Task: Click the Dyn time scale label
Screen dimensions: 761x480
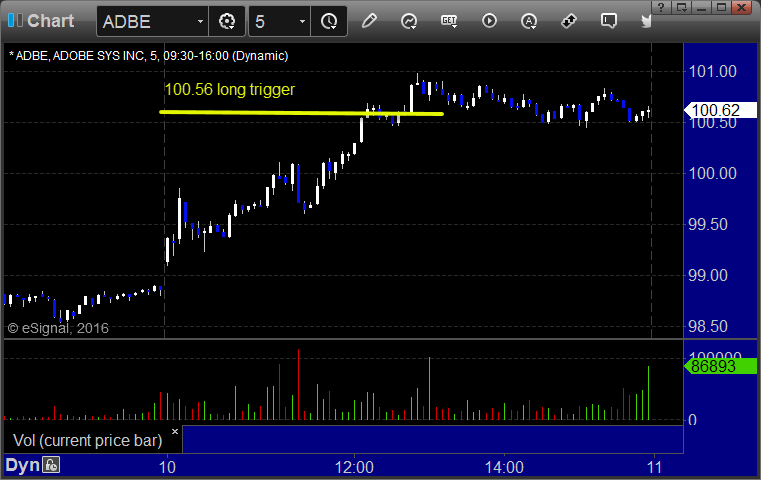Action: [x=22, y=465]
